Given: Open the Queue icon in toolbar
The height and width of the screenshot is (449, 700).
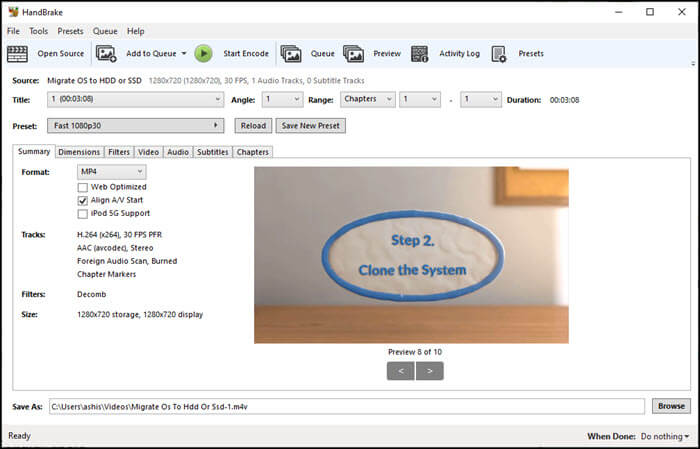Looking at the screenshot, I should click(291, 54).
